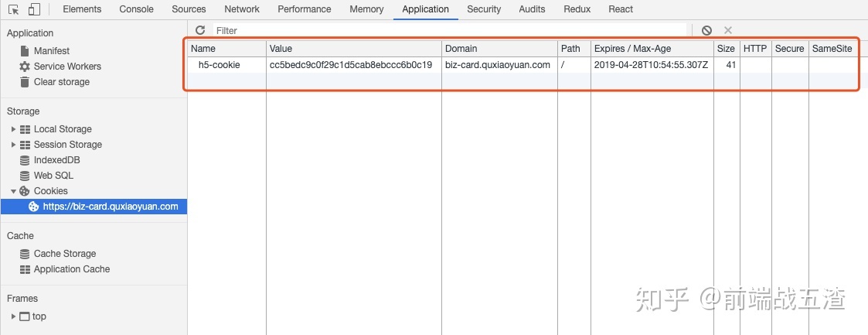The image size is (868, 335).
Task: Sort by the Path column header
Action: pos(574,49)
